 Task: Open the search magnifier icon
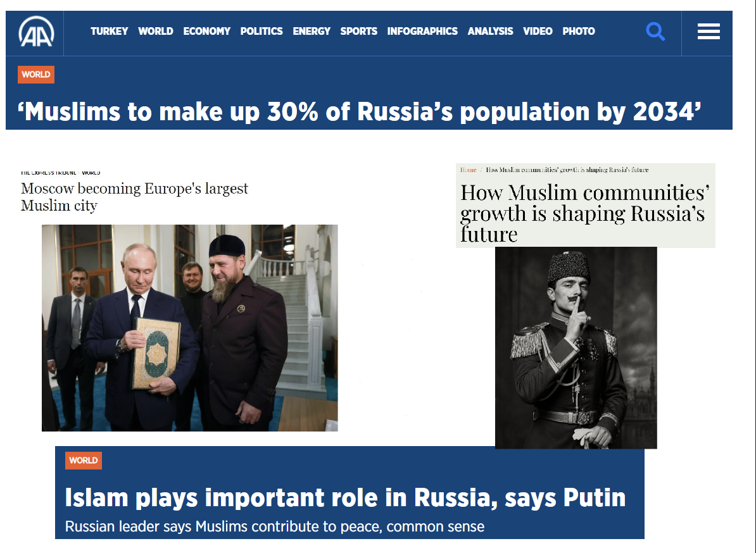(655, 32)
